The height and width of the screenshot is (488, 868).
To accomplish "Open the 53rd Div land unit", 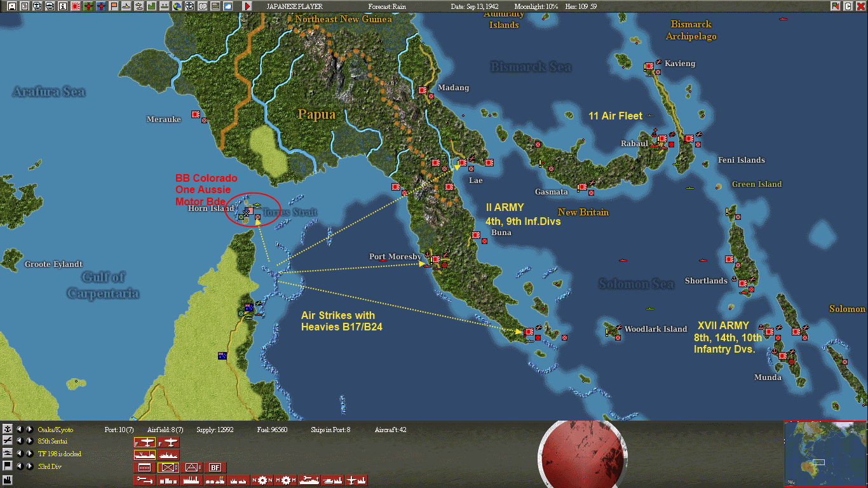I will coord(48,467).
